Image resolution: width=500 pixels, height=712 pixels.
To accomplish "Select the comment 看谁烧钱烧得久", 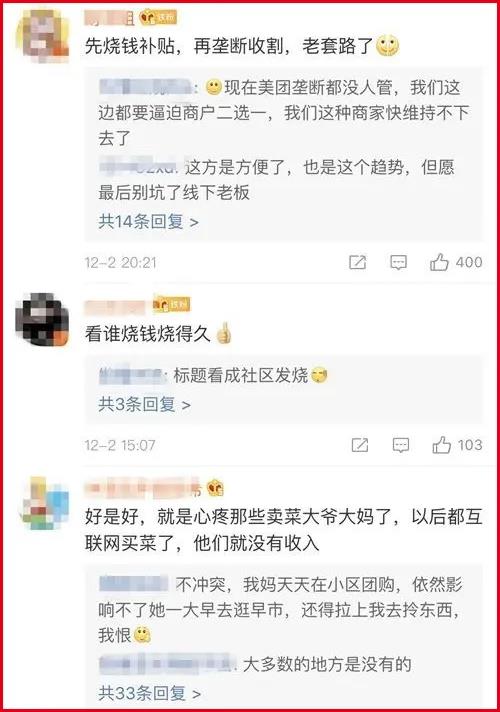I will 148,334.
